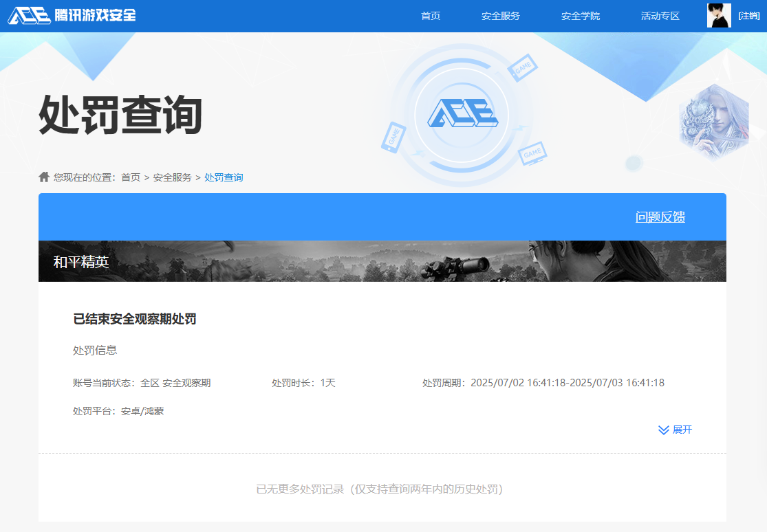Open the 首页 navigation menu
This screenshot has width=767, height=532.
coord(431,15)
